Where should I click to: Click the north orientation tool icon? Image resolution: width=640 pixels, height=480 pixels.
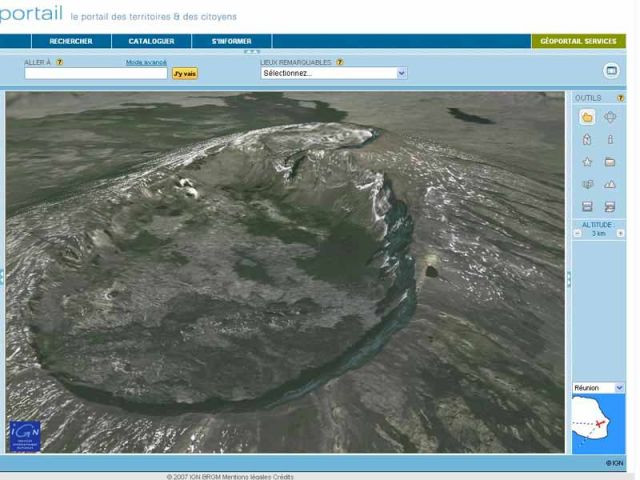coord(587,140)
